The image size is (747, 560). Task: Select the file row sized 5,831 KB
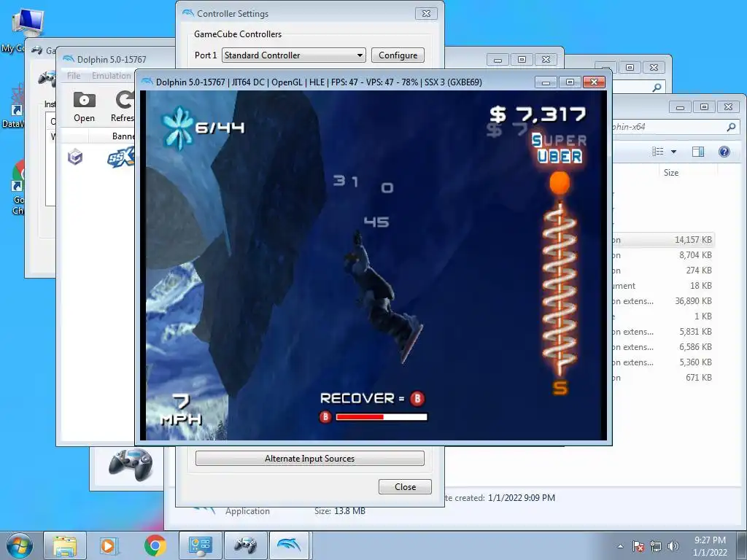[663, 332]
